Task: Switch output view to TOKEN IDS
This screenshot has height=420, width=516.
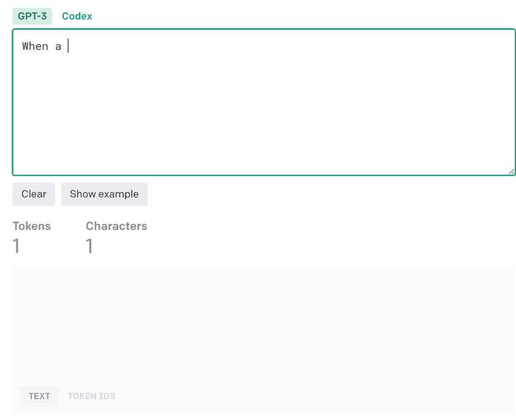Action: pos(91,396)
